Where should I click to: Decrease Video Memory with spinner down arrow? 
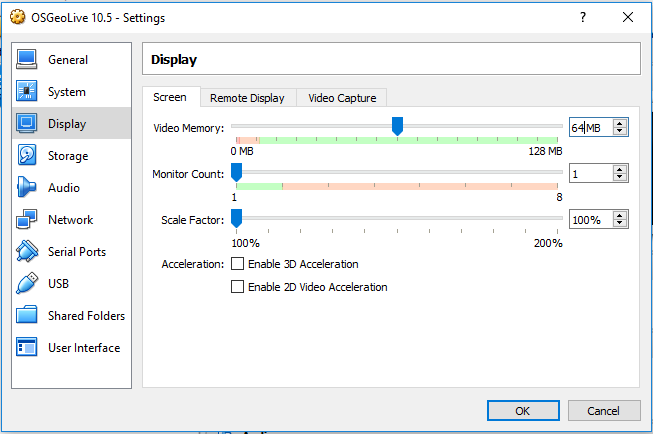click(x=620, y=131)
